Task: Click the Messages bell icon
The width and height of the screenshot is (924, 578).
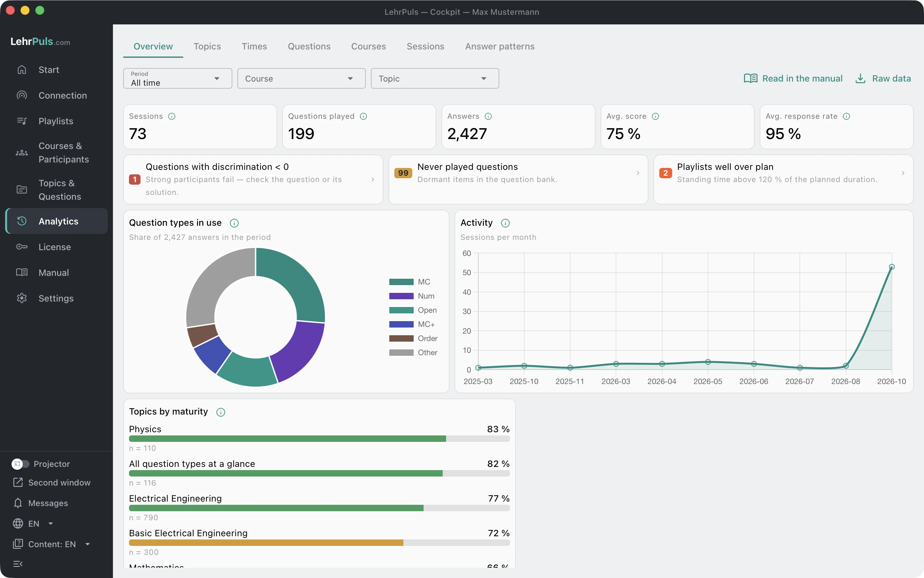Action: [x=18, y=503]
